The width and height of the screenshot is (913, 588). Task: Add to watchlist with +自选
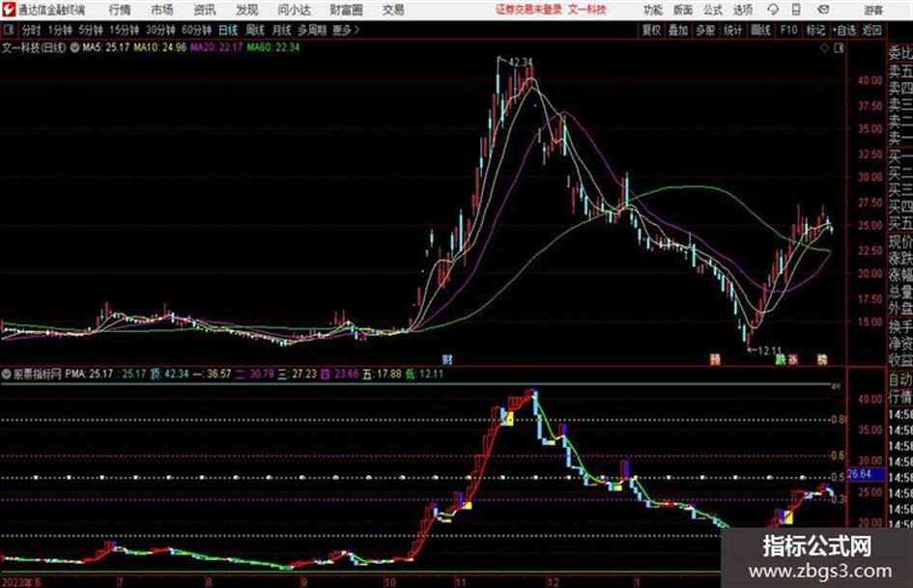click(844, 30)
